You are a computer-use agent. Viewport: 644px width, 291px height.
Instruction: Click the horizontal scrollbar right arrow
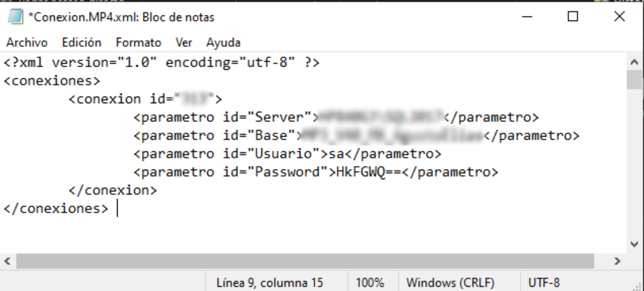click(617, 261)
